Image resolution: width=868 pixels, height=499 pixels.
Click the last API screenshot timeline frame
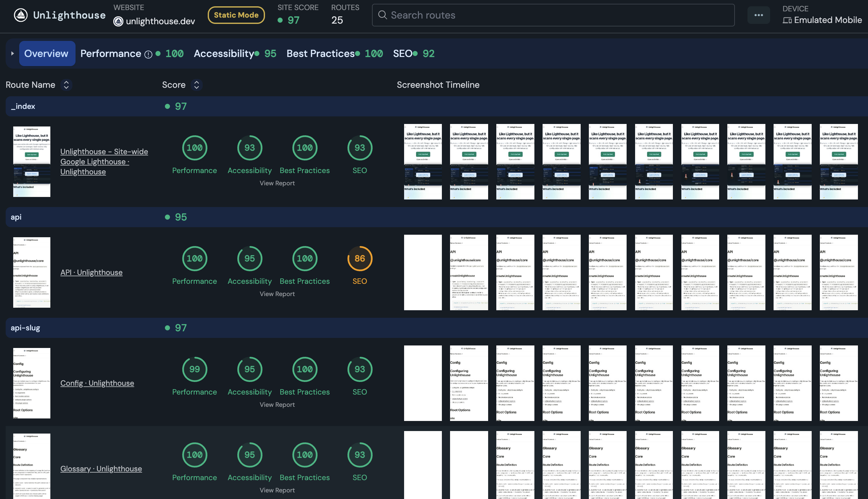(838, 272)
